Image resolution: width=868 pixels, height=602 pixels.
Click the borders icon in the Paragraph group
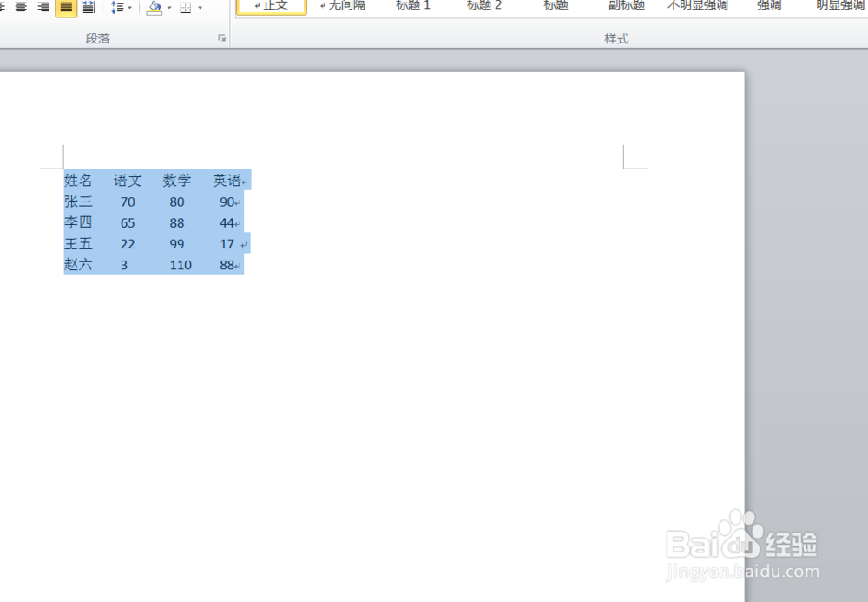pyautogui.click(x=185, y=7)
